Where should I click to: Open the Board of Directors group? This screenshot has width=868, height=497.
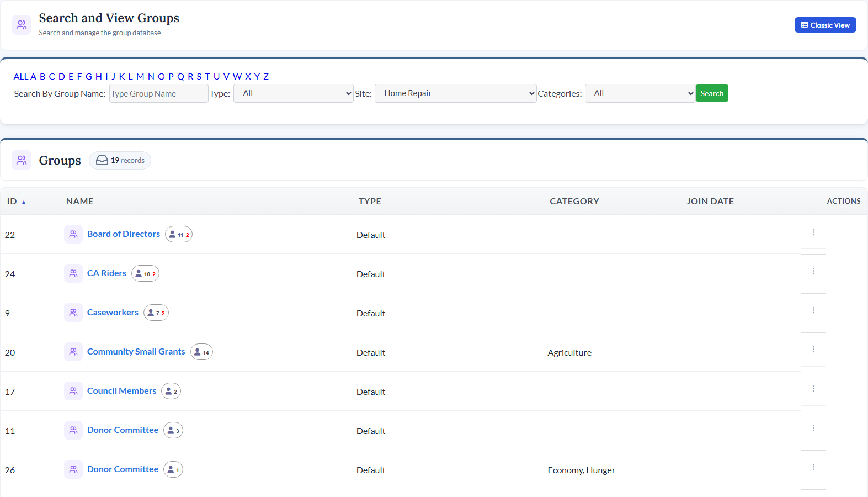[x=124, y=234]
